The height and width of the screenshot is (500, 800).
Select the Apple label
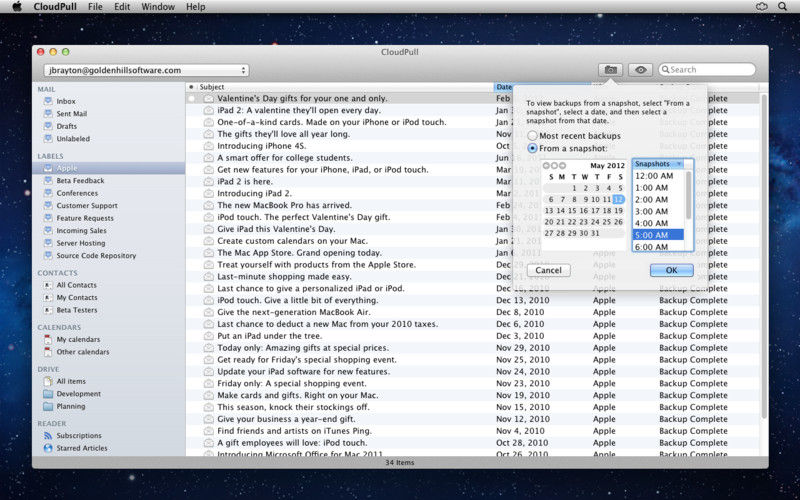tap(108, 168)
